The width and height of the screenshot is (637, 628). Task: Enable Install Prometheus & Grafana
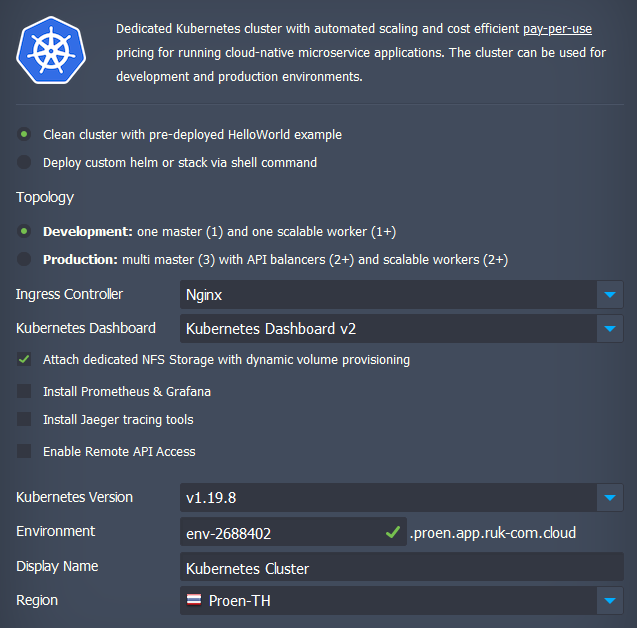24,391
